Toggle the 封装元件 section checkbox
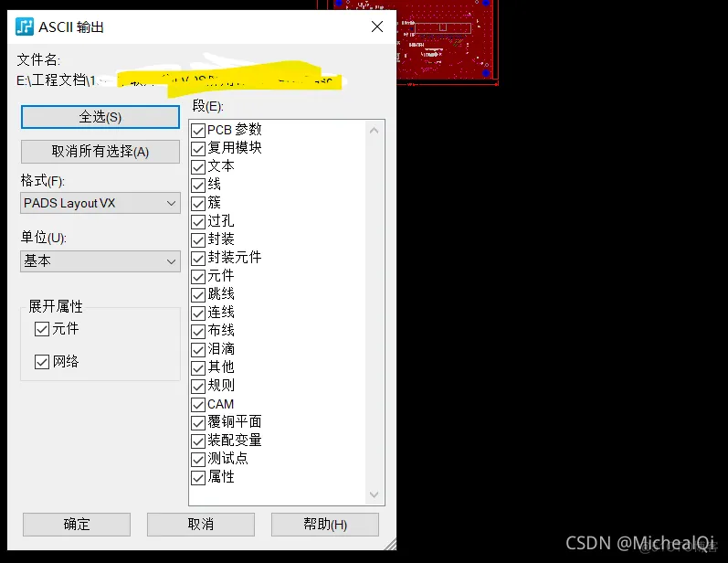The height and width of the screenshot is (563, 728). (x=198, y=259)
